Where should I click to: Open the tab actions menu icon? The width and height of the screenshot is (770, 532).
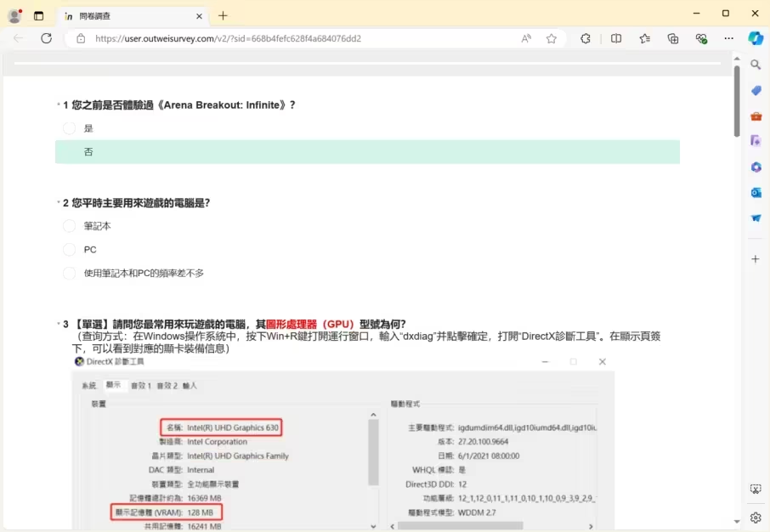point(39,15)
